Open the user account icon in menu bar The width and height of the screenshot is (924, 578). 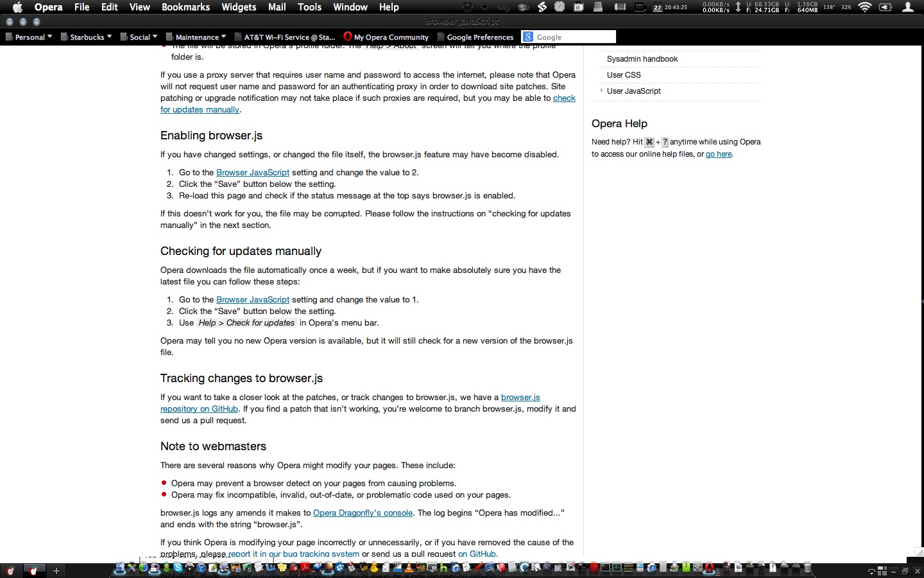(908, 7)
